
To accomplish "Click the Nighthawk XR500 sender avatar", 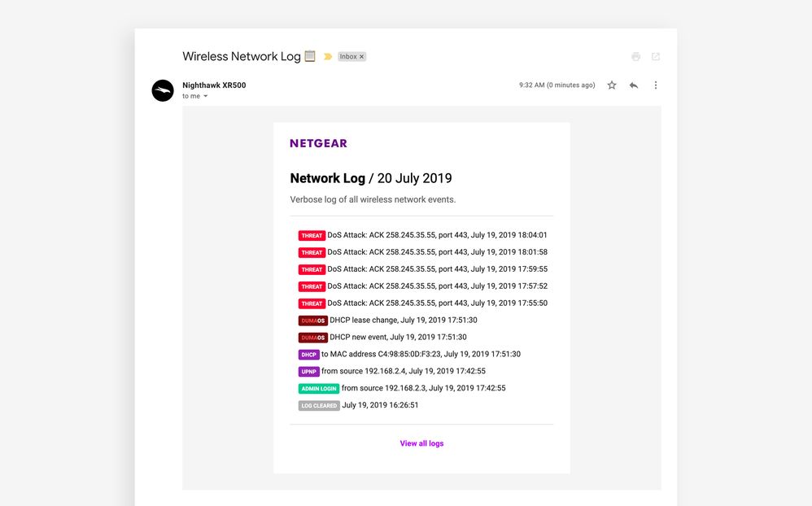I will 163,91.
